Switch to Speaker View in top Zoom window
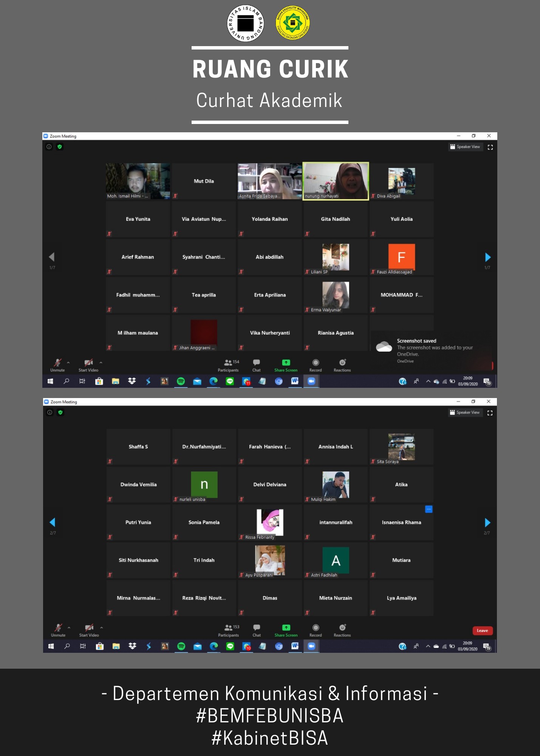540x756 pixels. click(465, 147)
